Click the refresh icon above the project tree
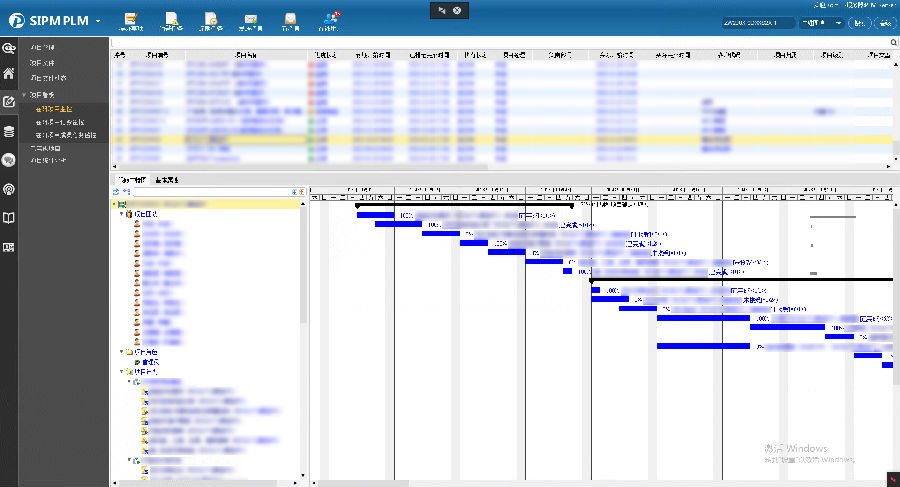Viewport: 900px width, 487px height. pyautogui.click(x=116, y=190)
